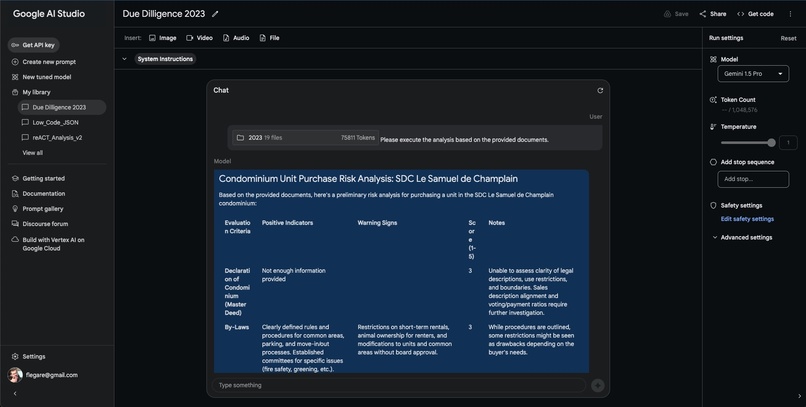Viewport: 806px width, 407px height.
Task: Click the Token Count icon
Action: pyautogui.click(x=713, y=100)
